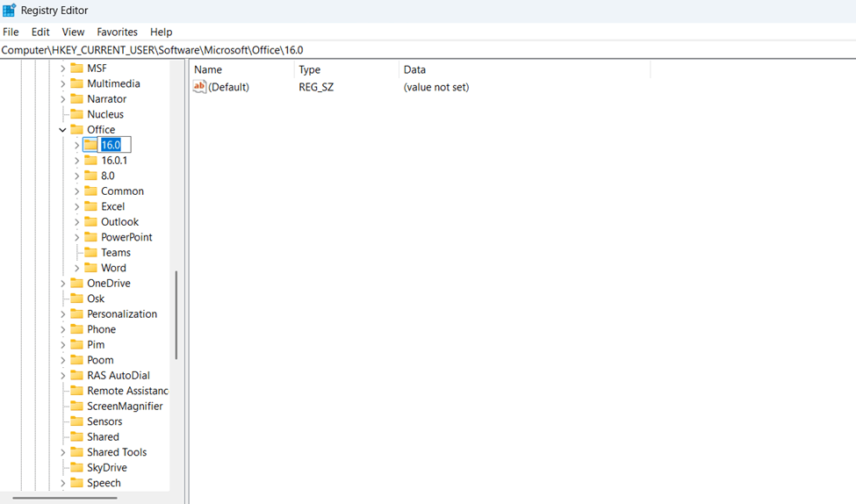Viewport: 856px width, 504px height.
Task: Expand the OneDrive key
Action: pos(63,283)
